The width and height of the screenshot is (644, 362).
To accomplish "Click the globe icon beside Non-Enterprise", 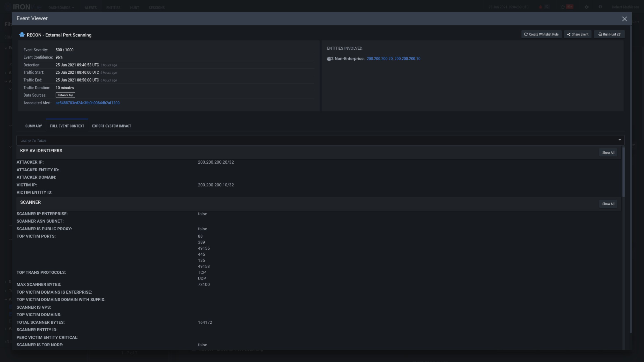I will (329, 59).
